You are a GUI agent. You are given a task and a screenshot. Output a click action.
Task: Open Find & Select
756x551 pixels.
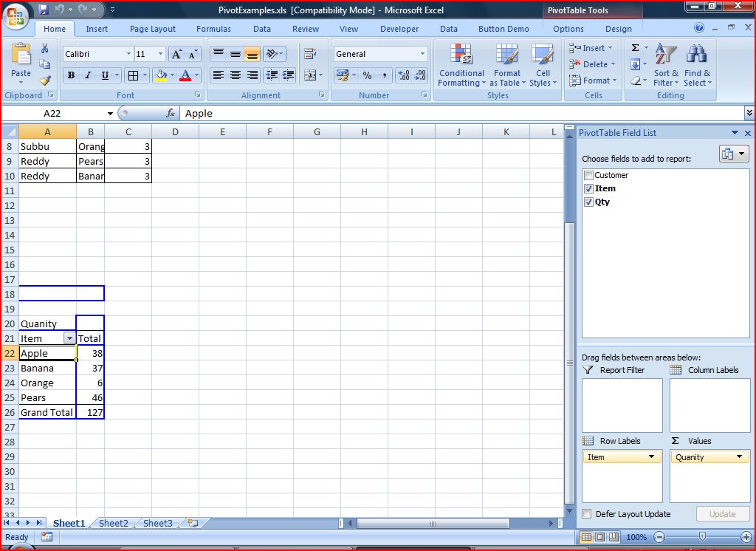tap(697, 65)
